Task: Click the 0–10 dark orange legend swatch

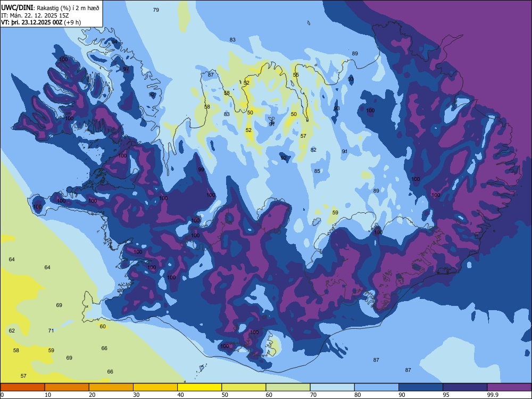Action: pyautogui.click(x=23, y=387)
